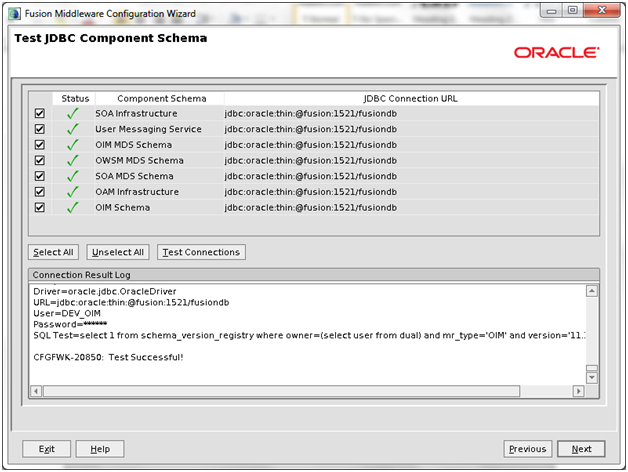Minimize the configuration wizard window

552,11
